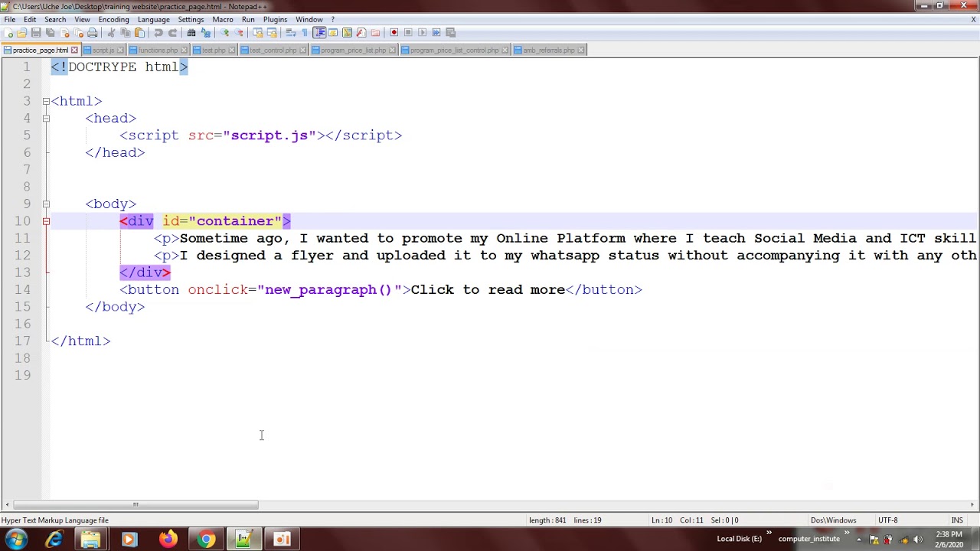The width and height of the screenshot is (980, 551).
Task: Toggle the INS insert mode indicator
Action: [x=957, y=520]
